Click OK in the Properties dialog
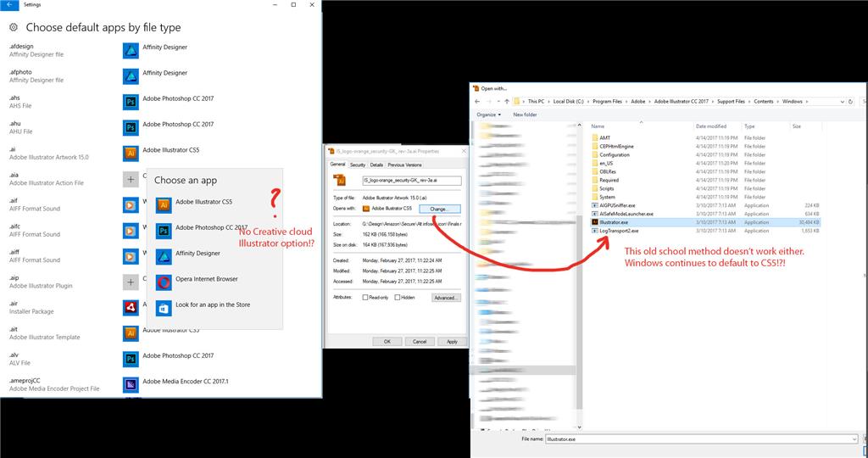 [x=387, y=342]
